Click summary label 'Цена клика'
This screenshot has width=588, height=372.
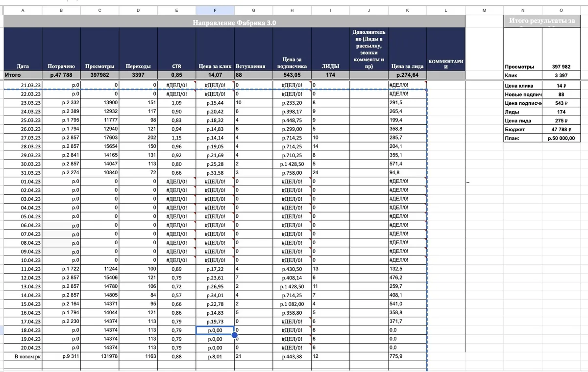(522, 86)
